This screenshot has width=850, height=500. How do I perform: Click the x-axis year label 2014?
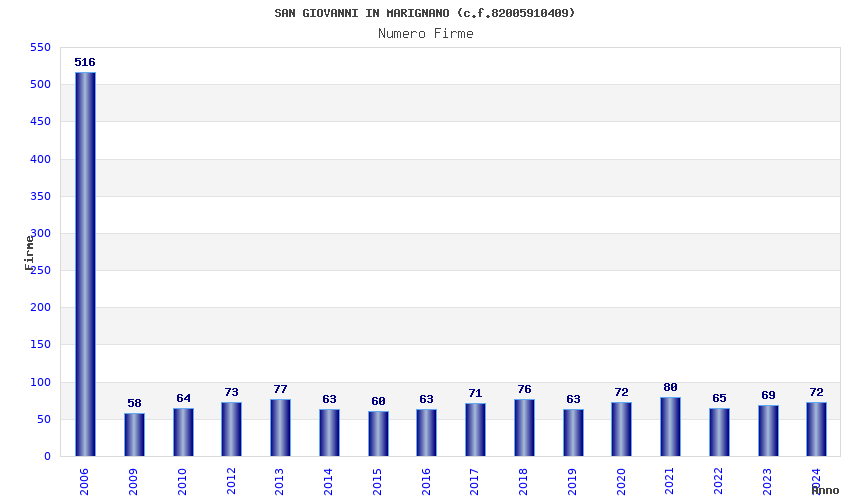328,482
